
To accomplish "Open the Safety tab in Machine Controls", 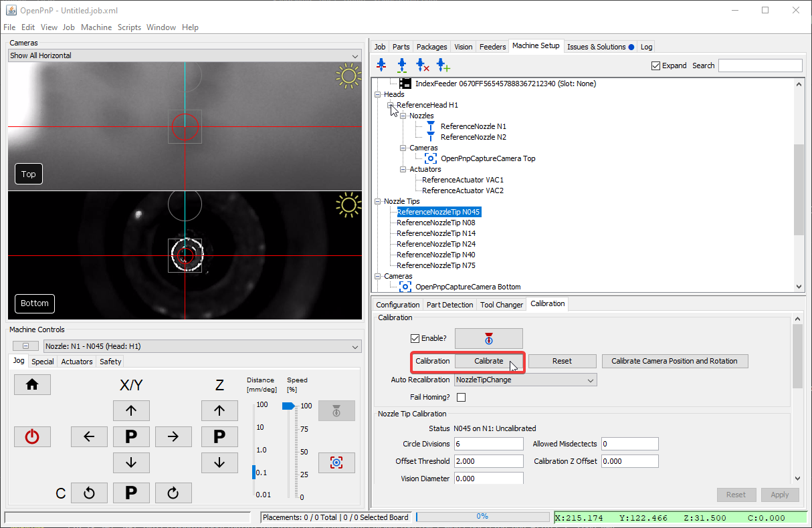I will (110, 362).
